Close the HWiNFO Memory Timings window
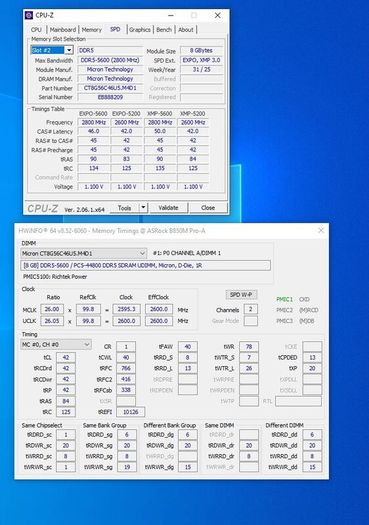Viewport: 369px width, 525px height. tap(321, 230)
